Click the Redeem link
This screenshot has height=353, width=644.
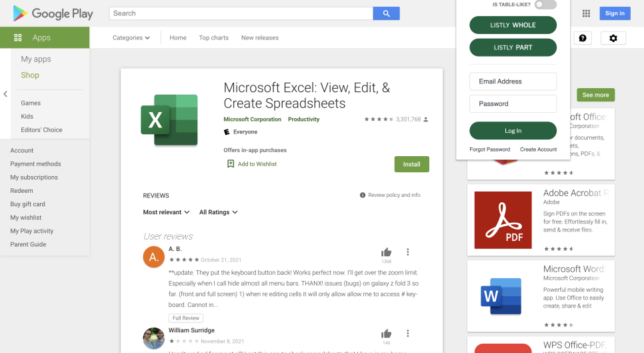tap(21, 191)
